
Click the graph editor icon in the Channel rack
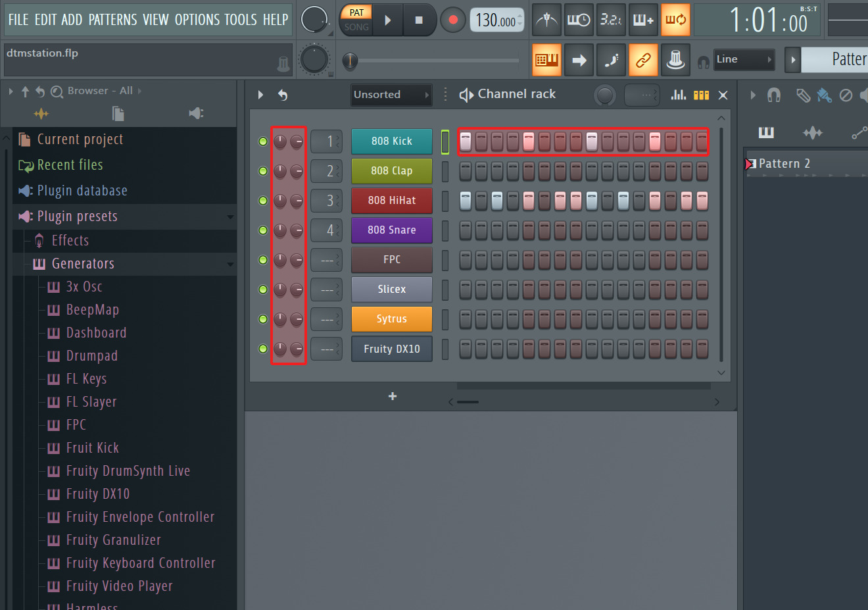[x=678, y=95]
